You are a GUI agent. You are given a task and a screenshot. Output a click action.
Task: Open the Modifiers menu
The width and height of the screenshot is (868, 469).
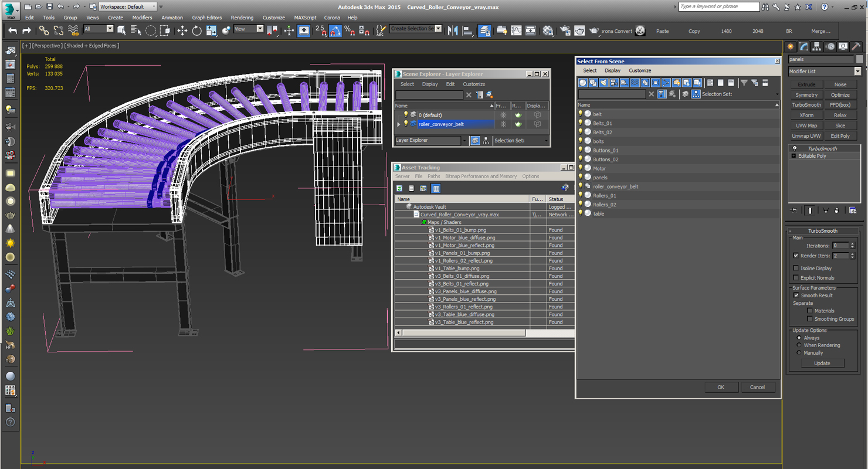[x=142, y=18]
